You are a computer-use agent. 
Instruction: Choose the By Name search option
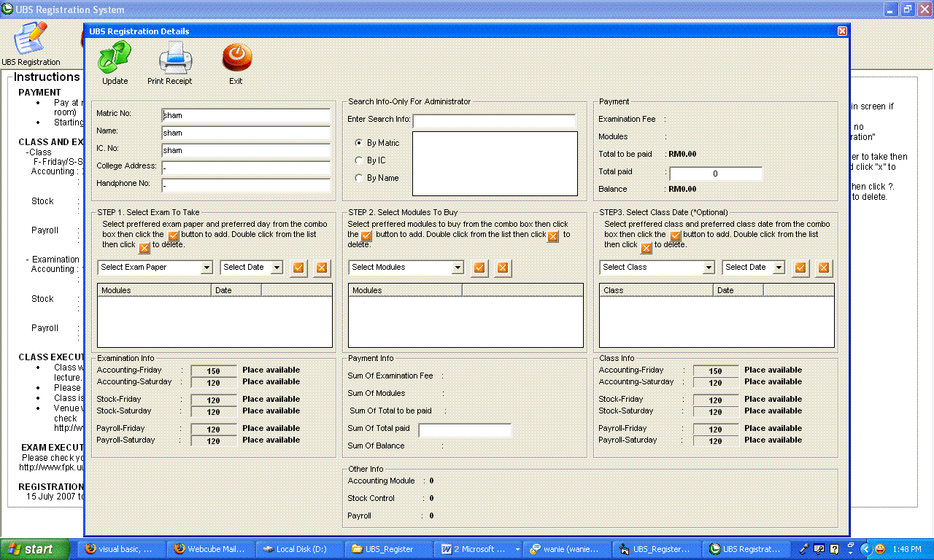359,178
